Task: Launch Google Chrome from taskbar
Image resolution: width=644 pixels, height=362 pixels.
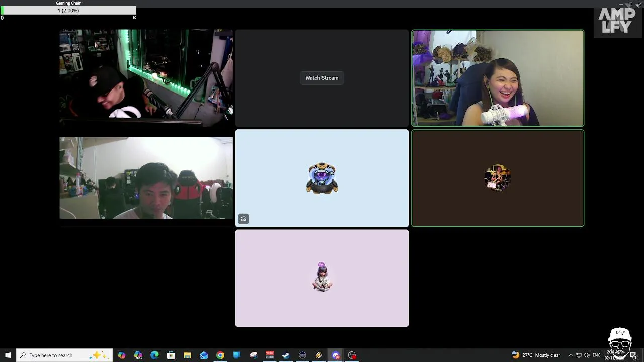Action: [x=220, y=355]
